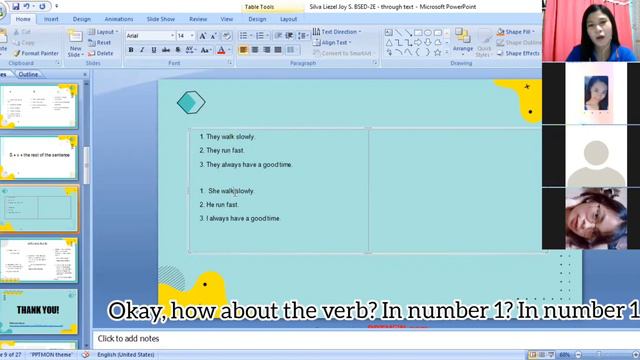Screen dimensions: 640x360
Task: Click the Clear All Formatting icon
Action: [227, 36]
